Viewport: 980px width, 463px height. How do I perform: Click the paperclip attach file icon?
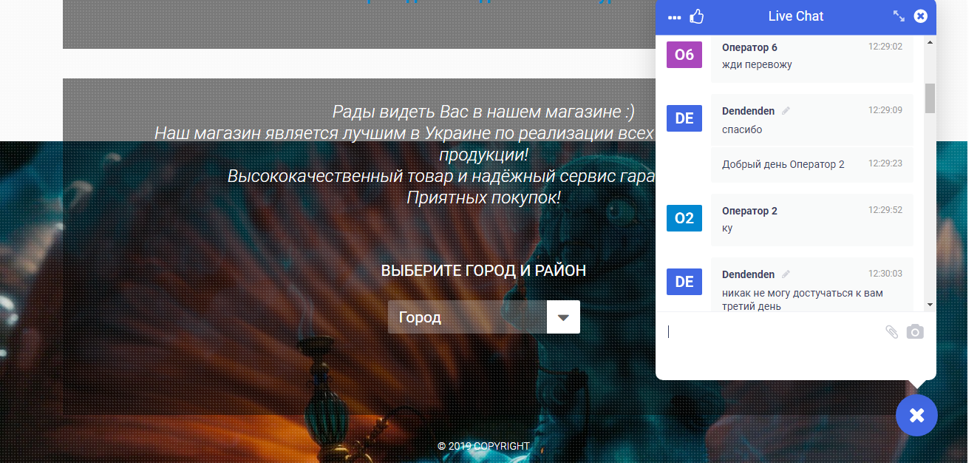pos(892,332)
